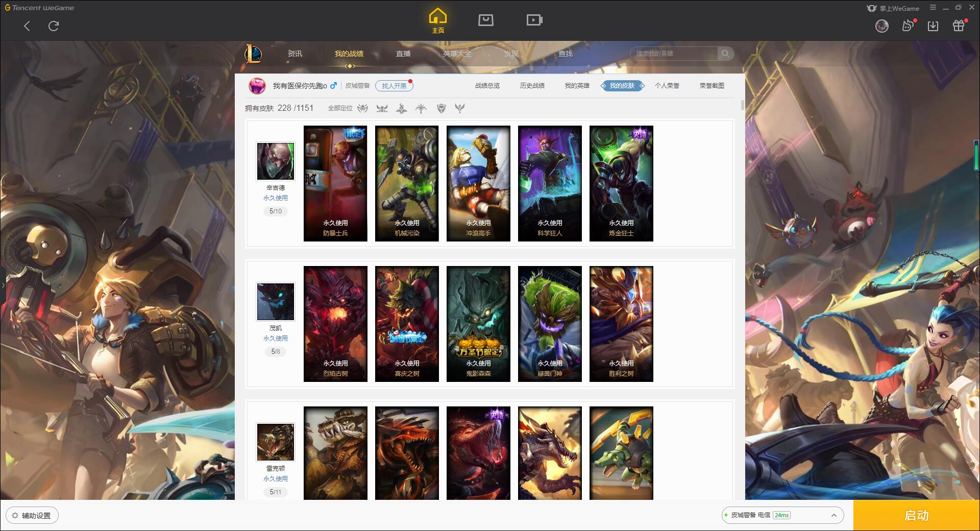
Task: Click the League of Legends logo
Action: pyautogui.click(x=253, y=54)
